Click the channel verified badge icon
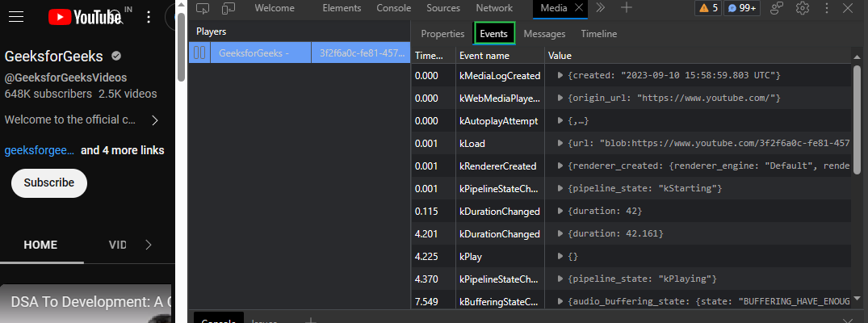The height and width of the screenshot is (323, 868). 116,57
